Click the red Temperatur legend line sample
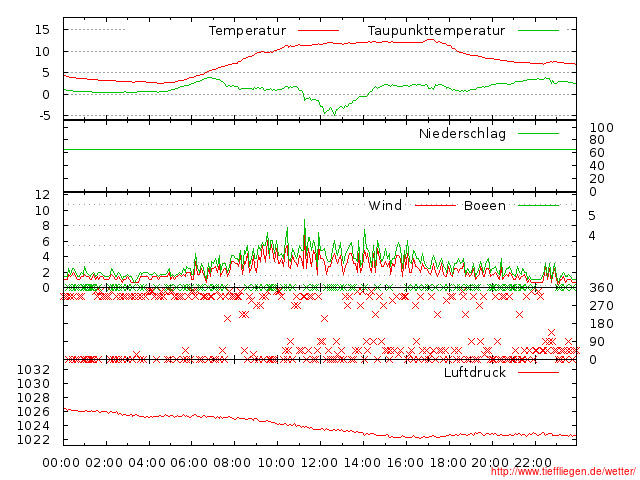The width and height of the screenshot is (640, 480). click(x=318, y=31)
